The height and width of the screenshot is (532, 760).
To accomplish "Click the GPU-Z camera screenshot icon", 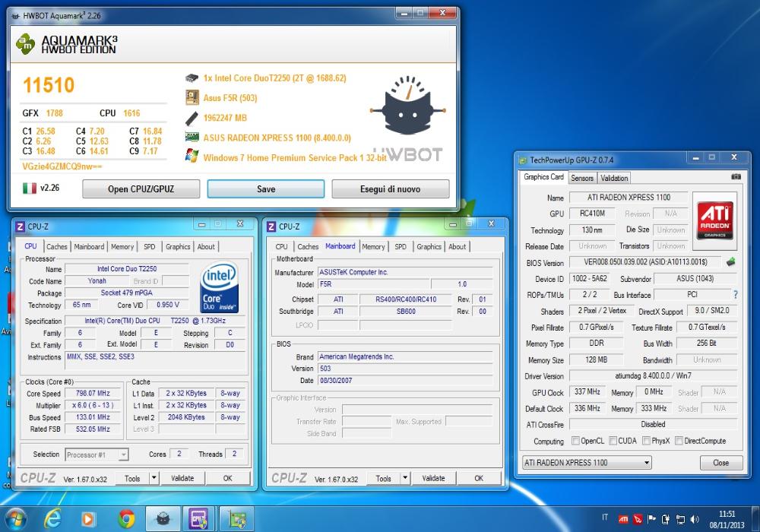I will 736,177.
